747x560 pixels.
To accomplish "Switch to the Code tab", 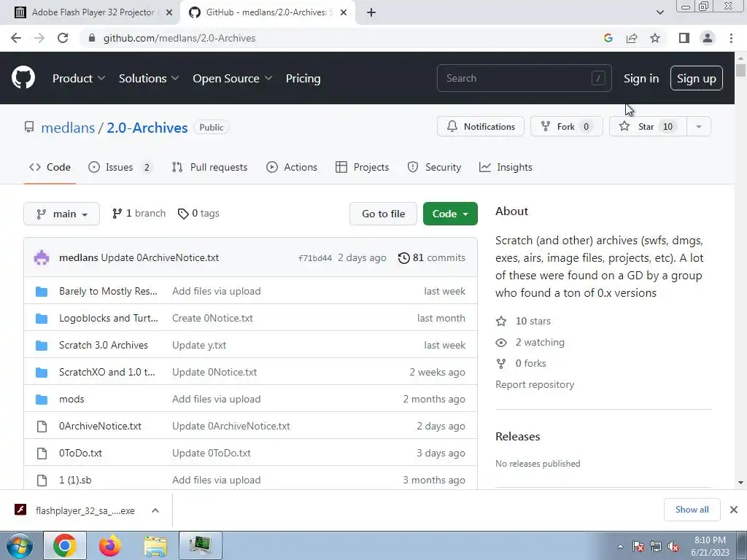I will [50, 167].
